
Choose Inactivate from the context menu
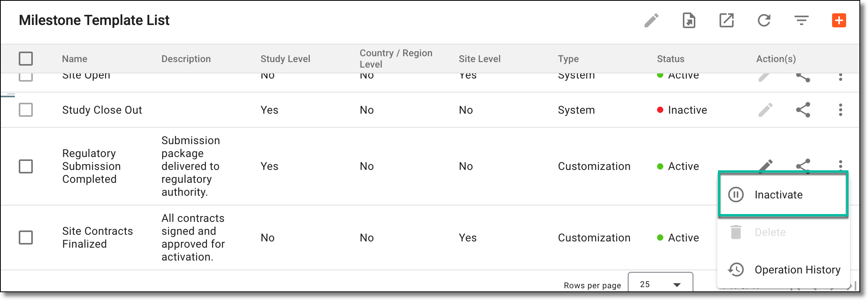pos(783,195)
